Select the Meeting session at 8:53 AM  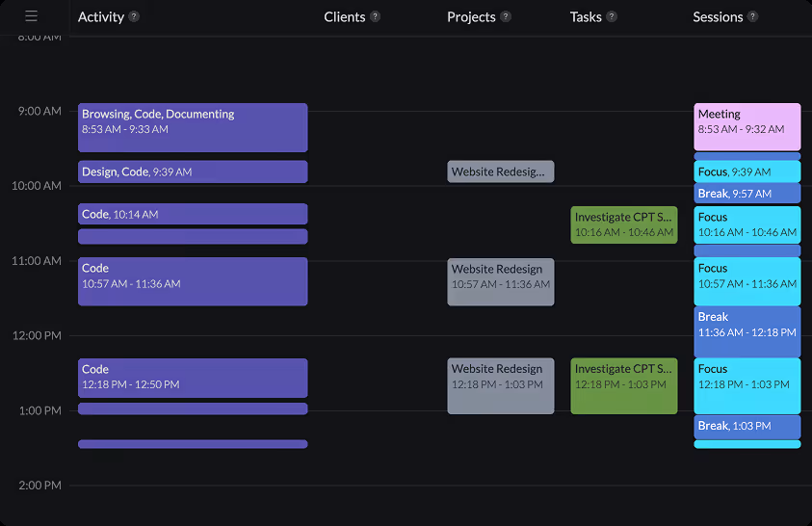pos(747,127)
